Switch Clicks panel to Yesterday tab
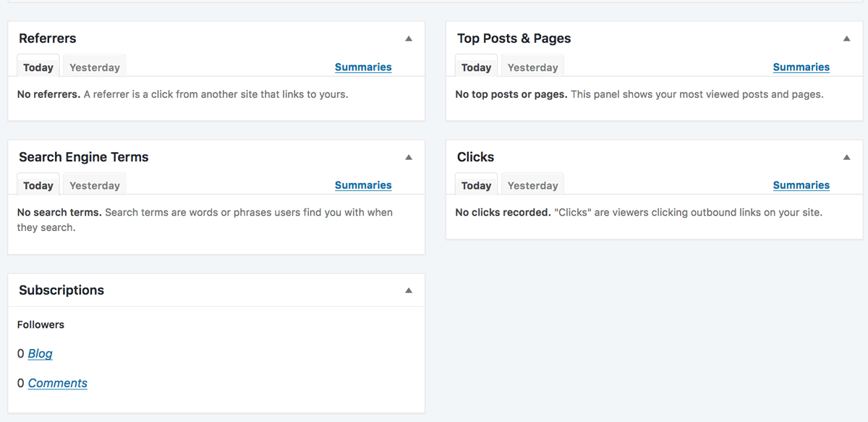 533,185
